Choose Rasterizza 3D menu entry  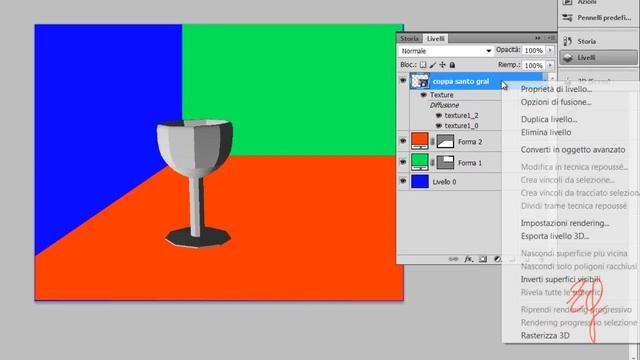point(545,336)
